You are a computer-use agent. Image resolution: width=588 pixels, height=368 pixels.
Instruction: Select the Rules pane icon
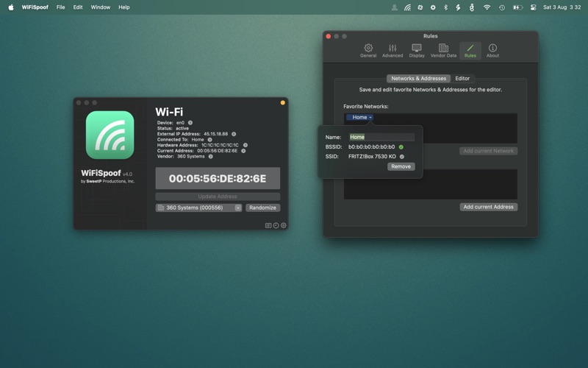tap(470, 51)
